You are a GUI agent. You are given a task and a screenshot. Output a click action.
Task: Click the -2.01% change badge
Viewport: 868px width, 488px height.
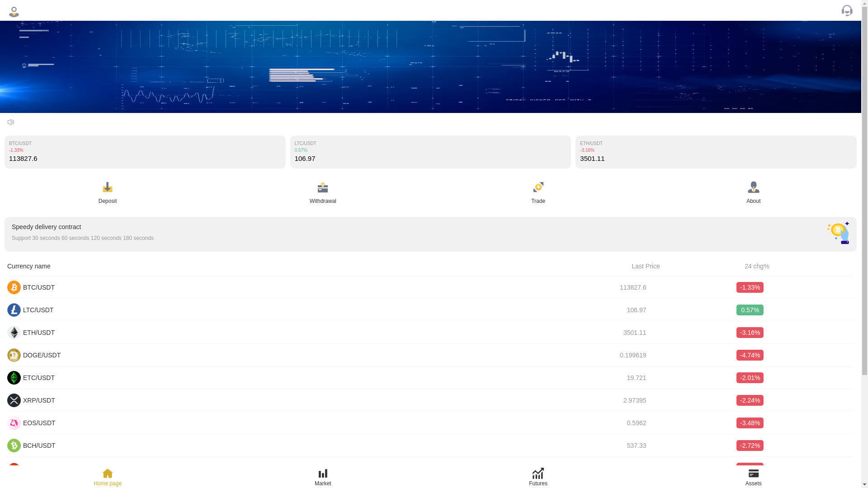750,378
